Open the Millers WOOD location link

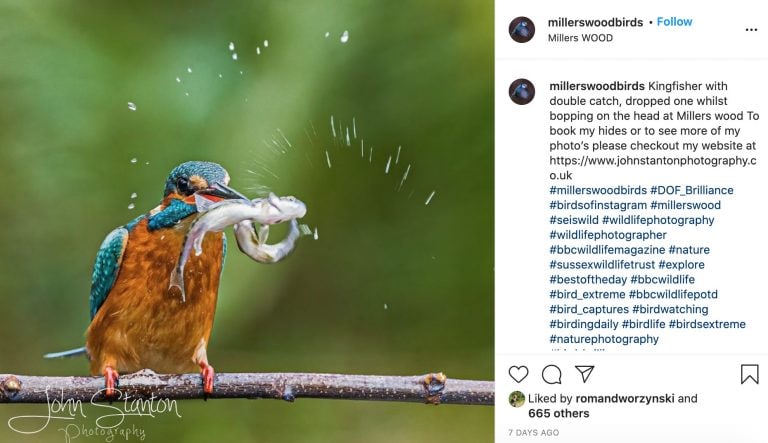coord(580,39)
